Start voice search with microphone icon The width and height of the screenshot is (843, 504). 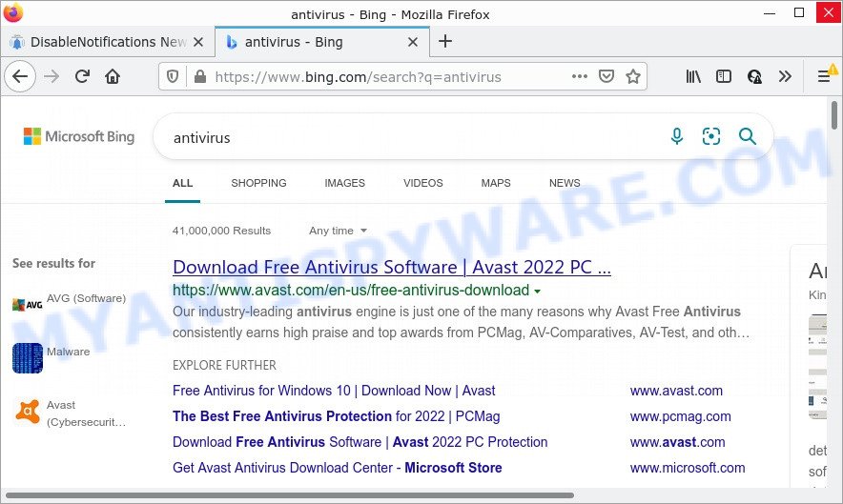677,136
